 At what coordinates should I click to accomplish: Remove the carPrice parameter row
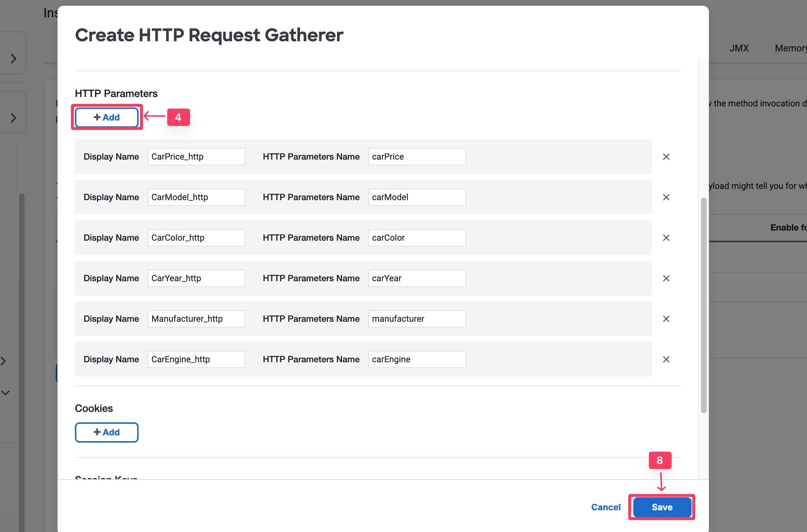coord(666,157)
